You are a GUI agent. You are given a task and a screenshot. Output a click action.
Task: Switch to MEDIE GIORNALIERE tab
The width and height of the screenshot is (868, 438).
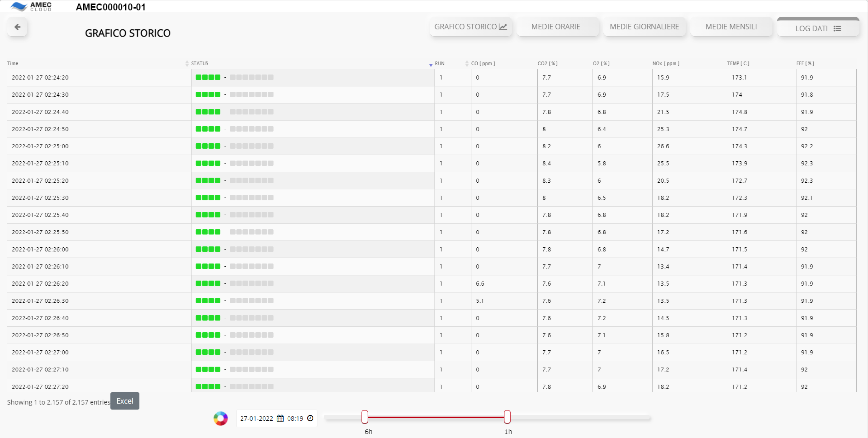coord(644,27)
